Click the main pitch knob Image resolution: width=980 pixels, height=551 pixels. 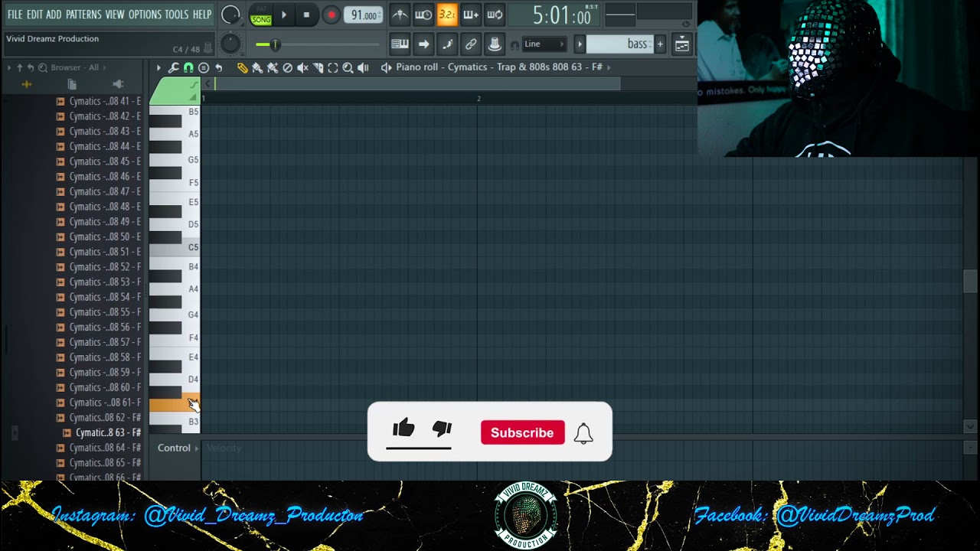click(x=230, y=44)
